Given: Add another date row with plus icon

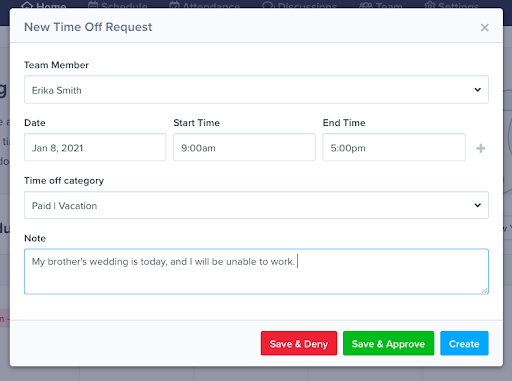Looking at the screenshot, I should (x=480, y=148).
